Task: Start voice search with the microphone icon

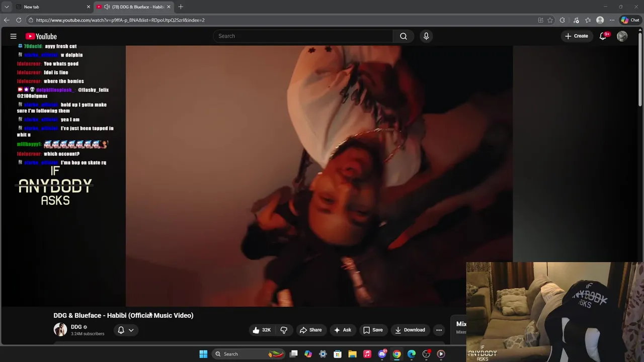Action: coord(426,36)
